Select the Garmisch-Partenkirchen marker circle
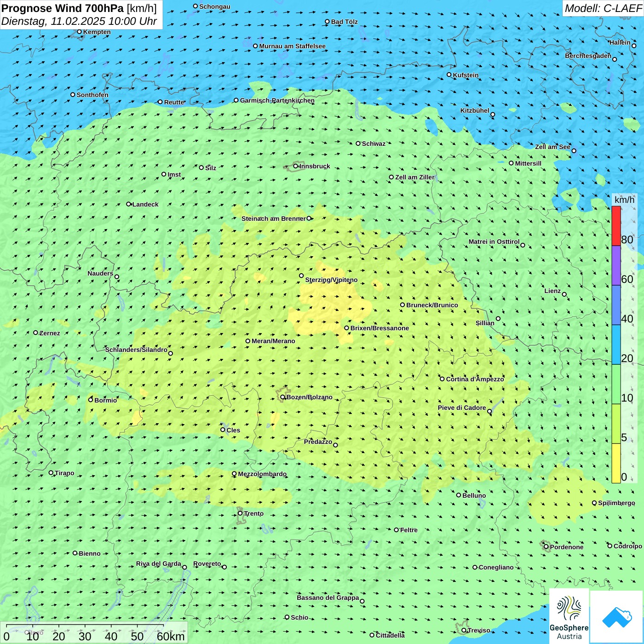644x644 pixels. [236, 100]
